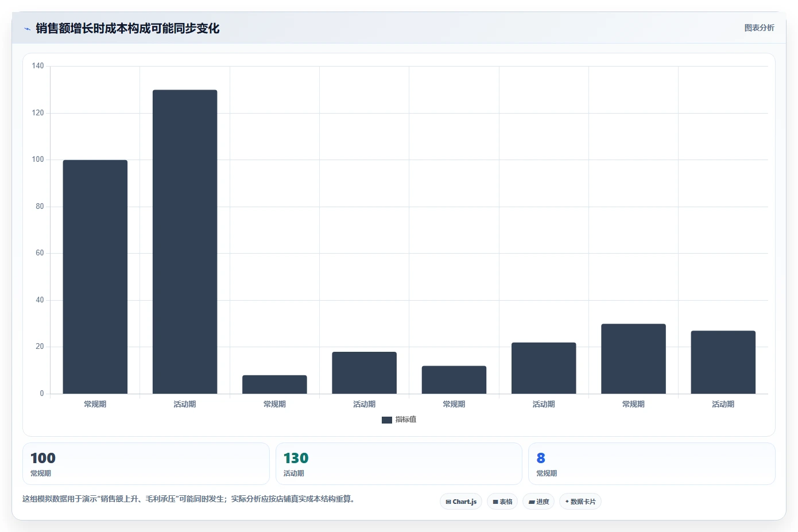Click the 140 y-axis label
Image resolution: width=798 pixels, height=532 pixels.
point(38,66)
